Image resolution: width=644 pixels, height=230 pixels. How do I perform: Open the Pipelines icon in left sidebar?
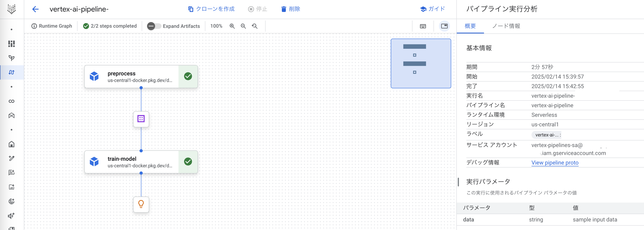tap(12, 72)
